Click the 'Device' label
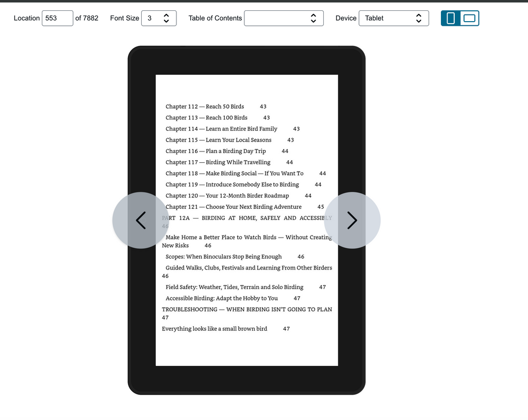528x420 pixels. [346, 18]
